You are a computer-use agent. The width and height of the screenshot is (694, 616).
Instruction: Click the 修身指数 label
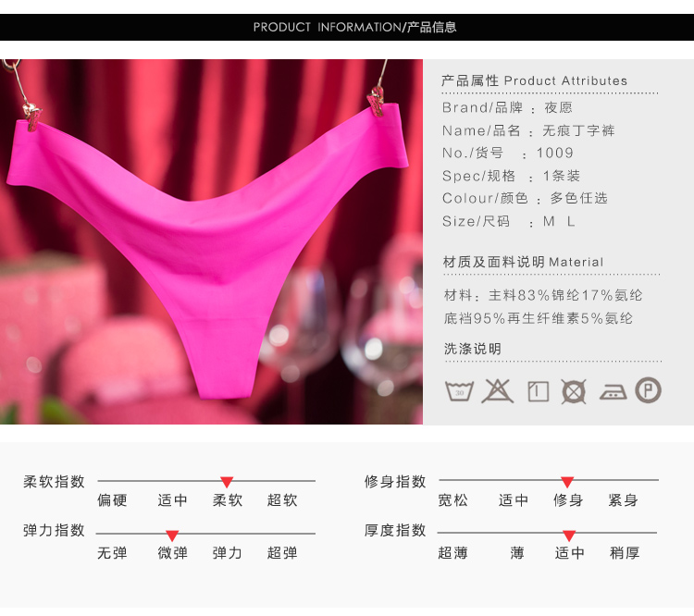pos(395,482)
